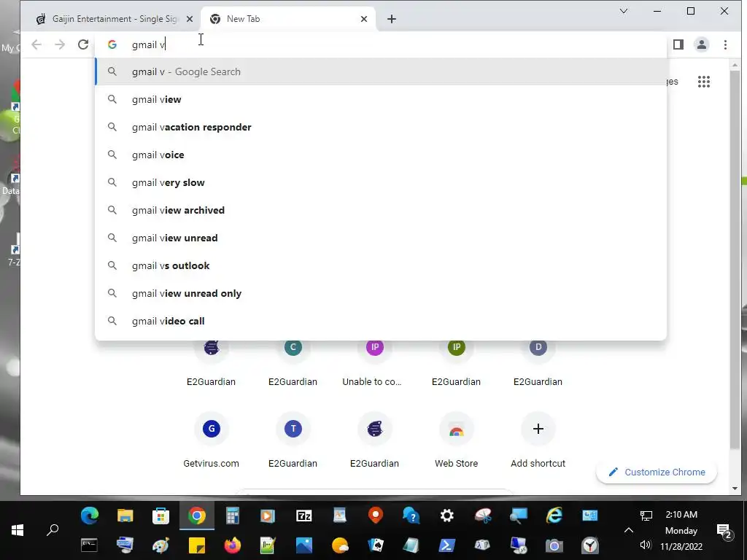Viewport: 747px width, 560px height.
Task: Select the 'gmail view' suggestion
Action: click(x=381, y=99)
